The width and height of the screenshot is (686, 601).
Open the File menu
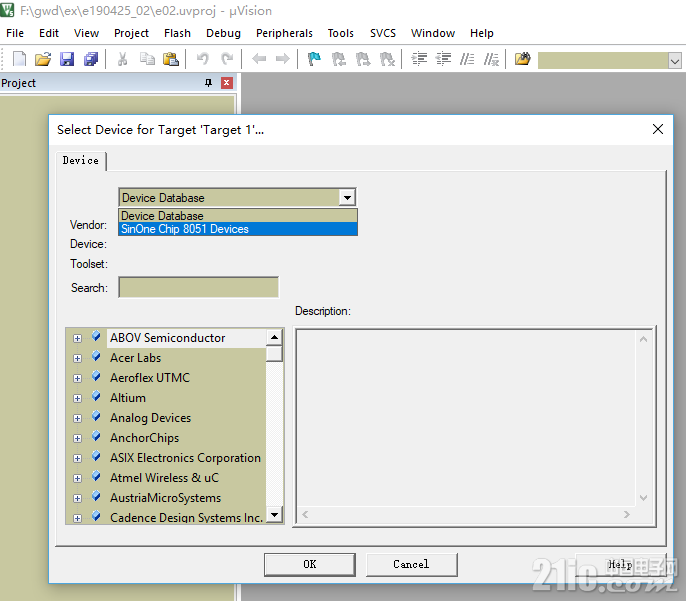(x=15, y=33)
